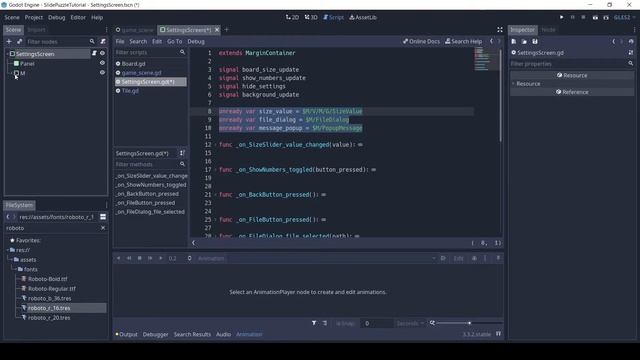Open the GLES2 renderer dropdown
Screen dimensions: 640x360
pyautogui.click(x=624, y=18)
